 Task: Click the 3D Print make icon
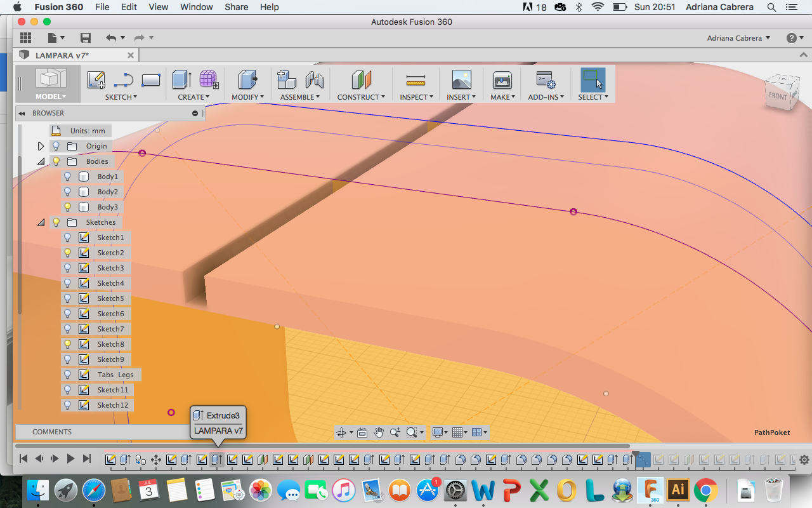pos(502,79)
